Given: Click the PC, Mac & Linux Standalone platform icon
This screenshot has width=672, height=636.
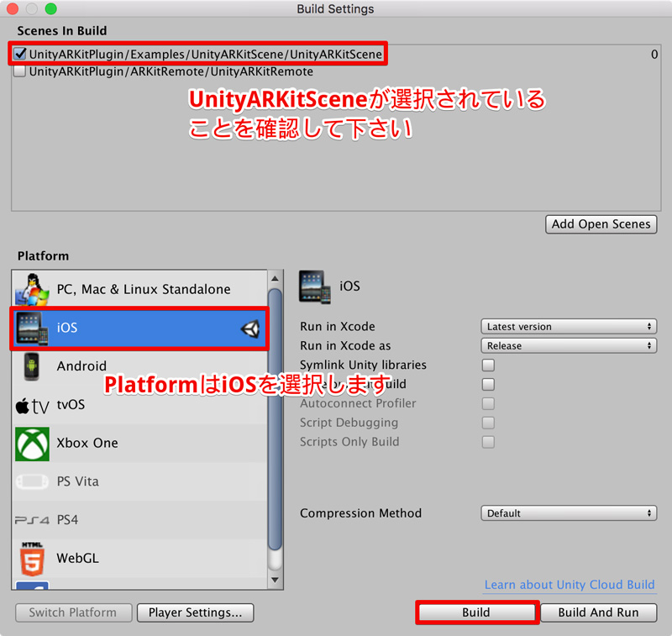Looking at the screenshot, I should point(32,289).
